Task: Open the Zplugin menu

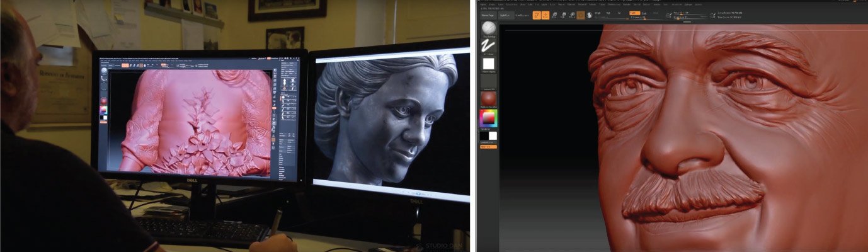Action: 688,4
